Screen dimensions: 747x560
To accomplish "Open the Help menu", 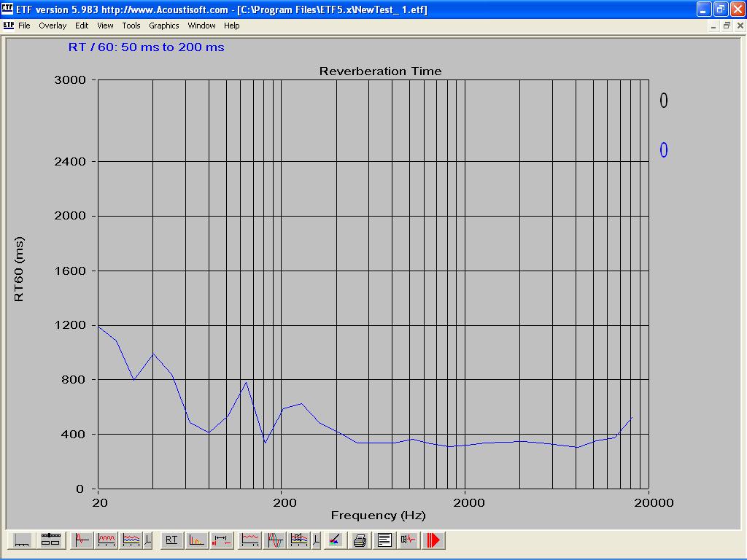I will click(x=231, y=26).
